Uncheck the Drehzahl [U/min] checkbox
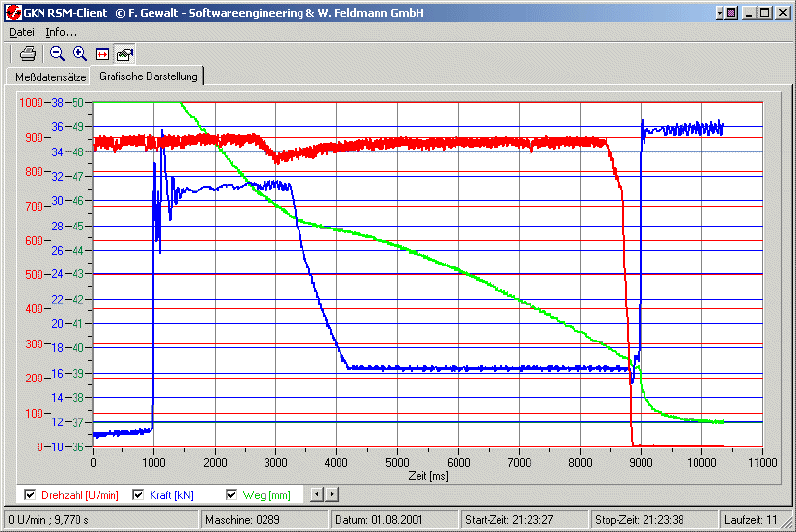The image size is (796, 532). pos(29,494)
